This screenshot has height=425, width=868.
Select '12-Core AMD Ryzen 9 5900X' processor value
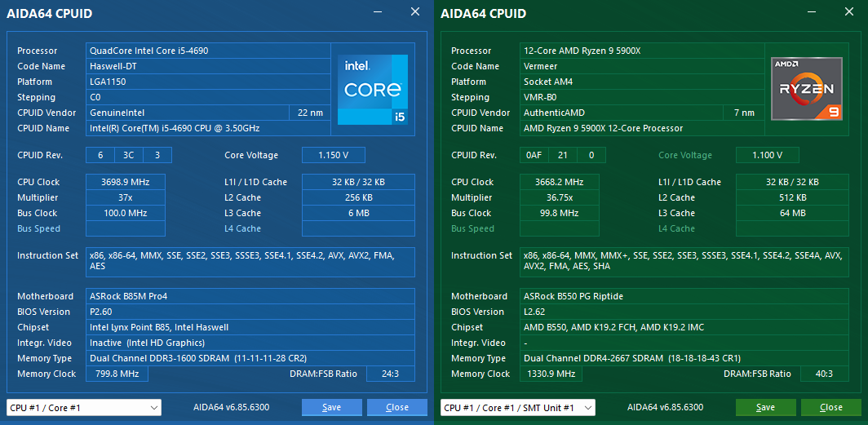coord(642,51)
